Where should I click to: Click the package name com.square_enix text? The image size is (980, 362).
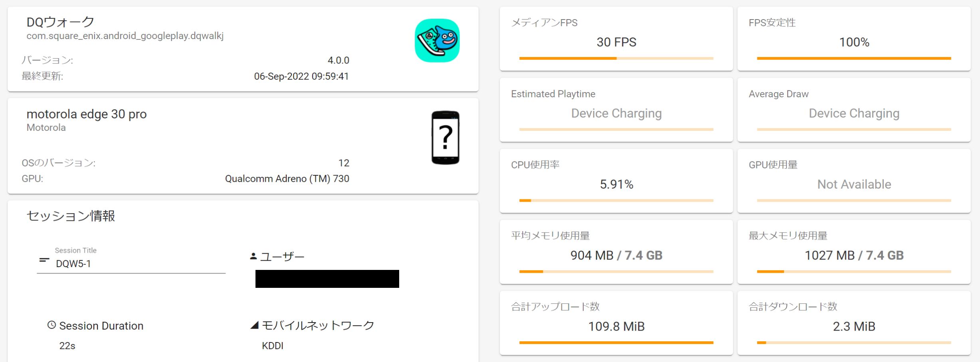(125, 36)
